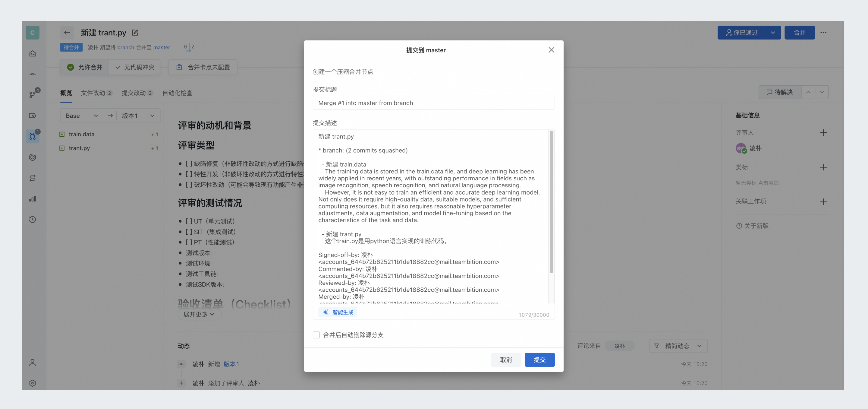Open the branches icon in sidebar
This screenshot has width=868, height=409.
pos(32,95)
